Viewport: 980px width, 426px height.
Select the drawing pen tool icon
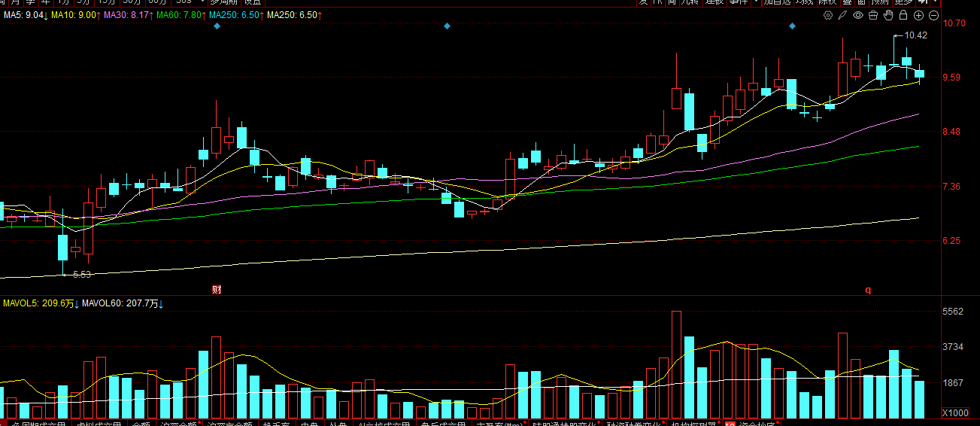point(843,15)
